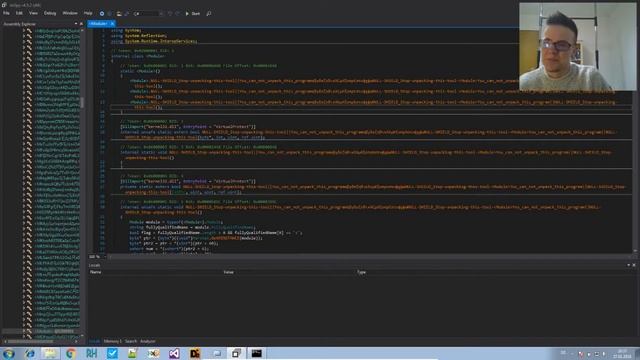Click the red antivirus tray icon
640x360 pixels.
(581, 354)
